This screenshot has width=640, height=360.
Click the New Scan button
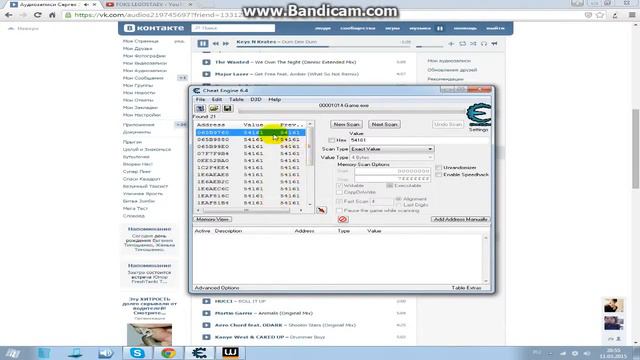[347, 124]
